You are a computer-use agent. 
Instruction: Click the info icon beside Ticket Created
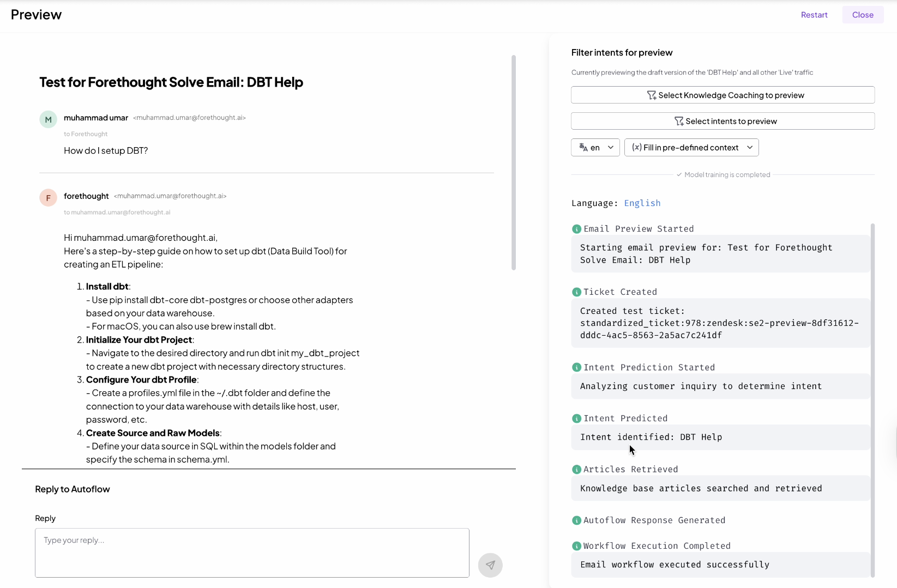[576, 292]
